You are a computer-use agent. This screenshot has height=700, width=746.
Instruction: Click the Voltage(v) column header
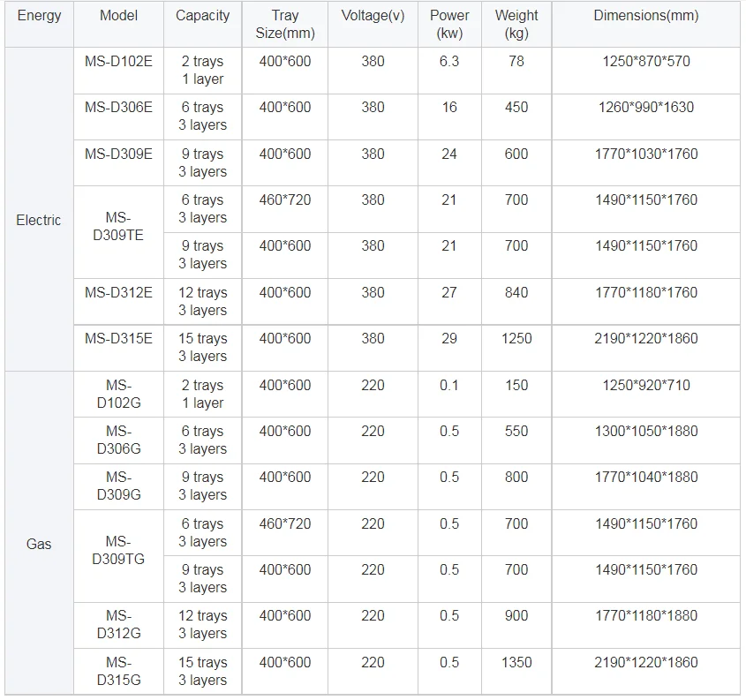point(373,16)
